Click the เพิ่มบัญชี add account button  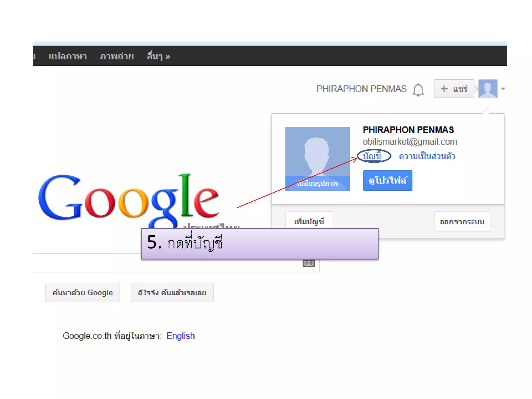pyautogui.click(x=309, y=221)
